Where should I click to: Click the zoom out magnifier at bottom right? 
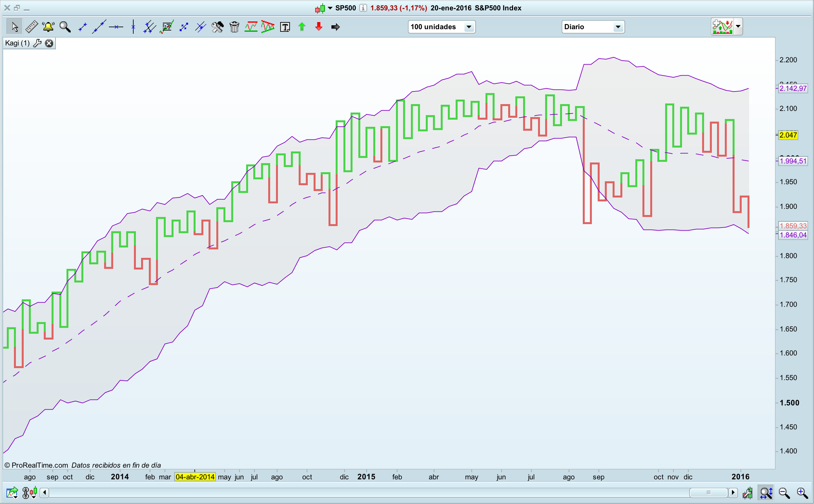(x=784, y=492)
